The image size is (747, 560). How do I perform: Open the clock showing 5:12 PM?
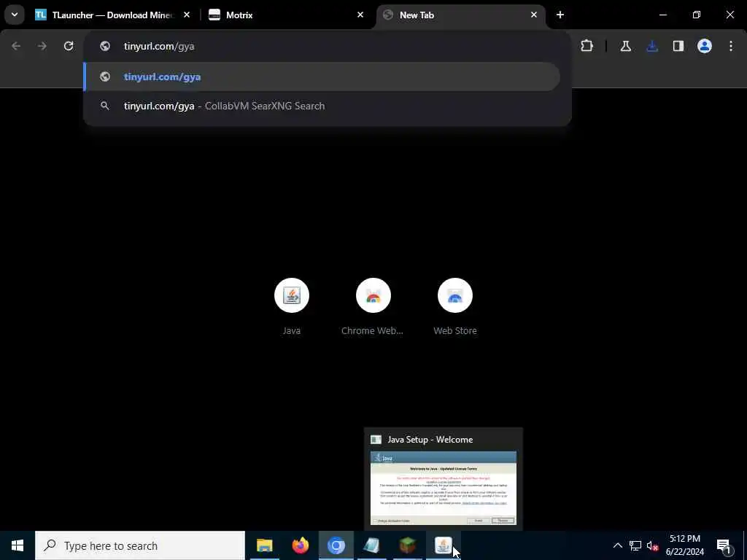pos(685,545)
